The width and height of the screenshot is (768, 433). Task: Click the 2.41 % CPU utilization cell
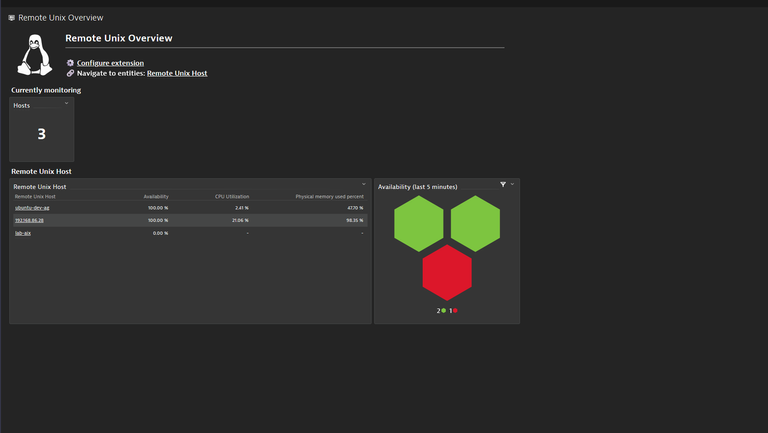241,208
